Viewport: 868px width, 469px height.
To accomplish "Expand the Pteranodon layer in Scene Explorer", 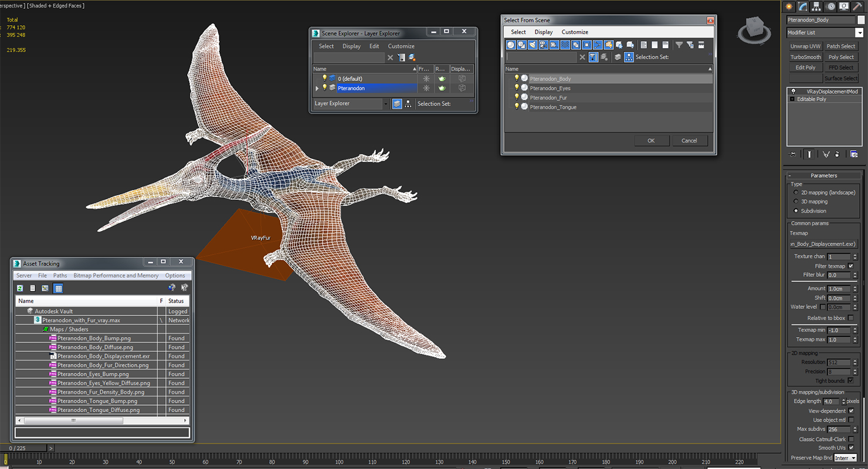I will pos(317,89).
